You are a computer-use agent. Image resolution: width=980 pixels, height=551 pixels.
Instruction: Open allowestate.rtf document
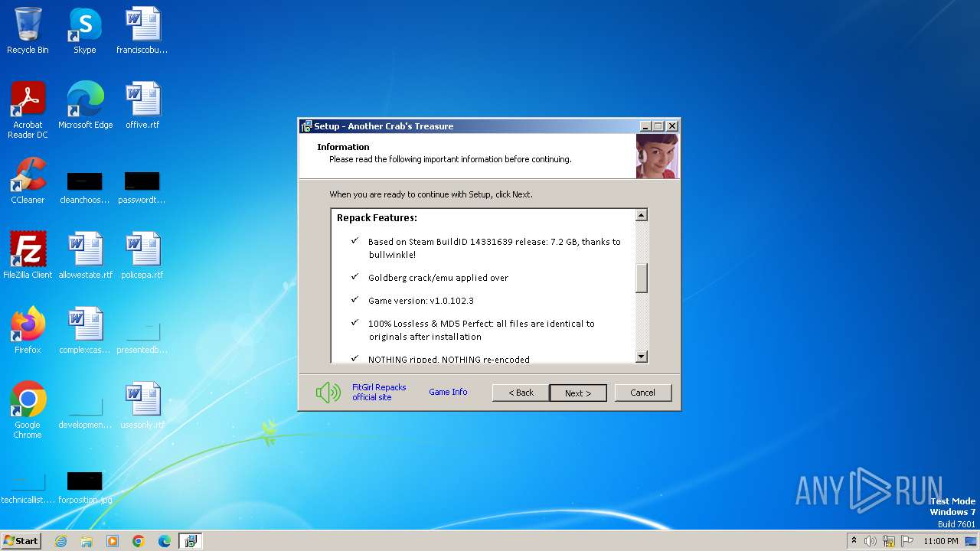click(x=85, y=255)
